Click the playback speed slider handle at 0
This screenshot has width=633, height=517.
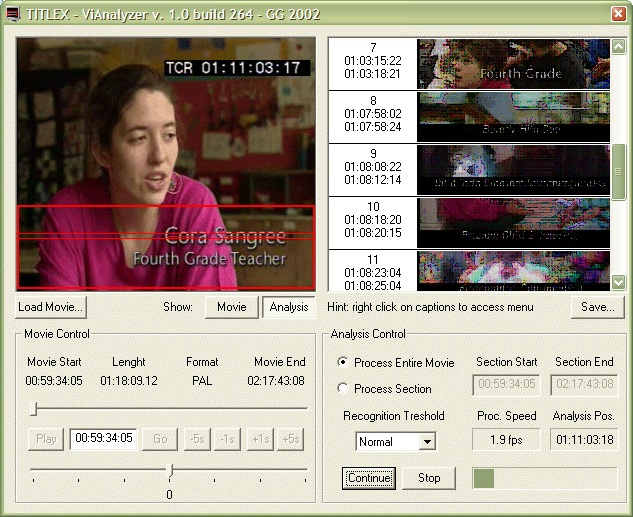pos(170,471)
